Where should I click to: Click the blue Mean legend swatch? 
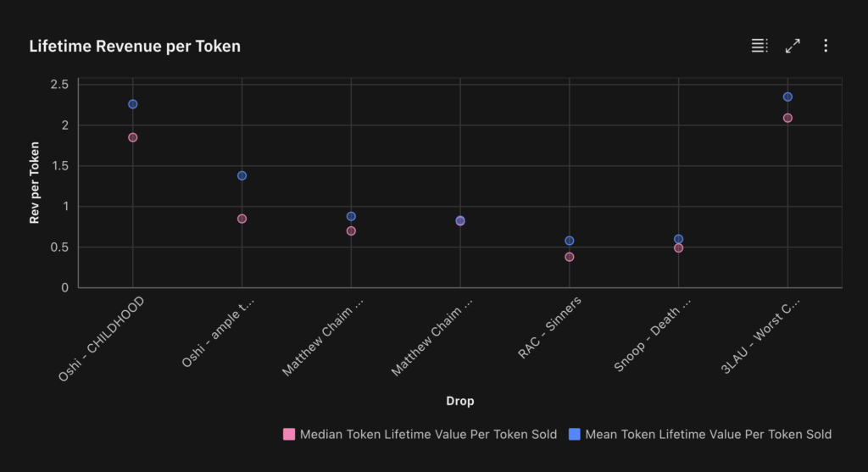[x=574, y=435]
